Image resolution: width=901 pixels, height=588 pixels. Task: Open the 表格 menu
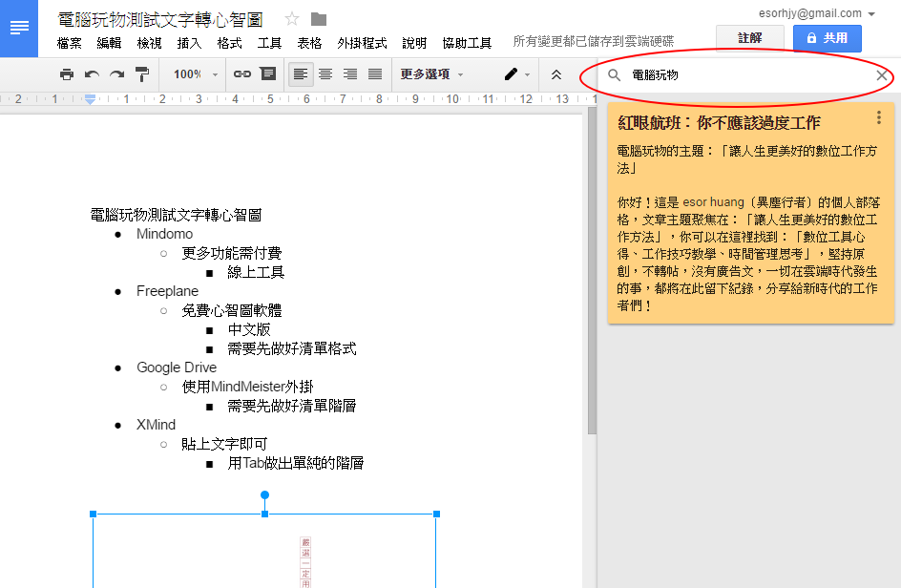[309, 43]
